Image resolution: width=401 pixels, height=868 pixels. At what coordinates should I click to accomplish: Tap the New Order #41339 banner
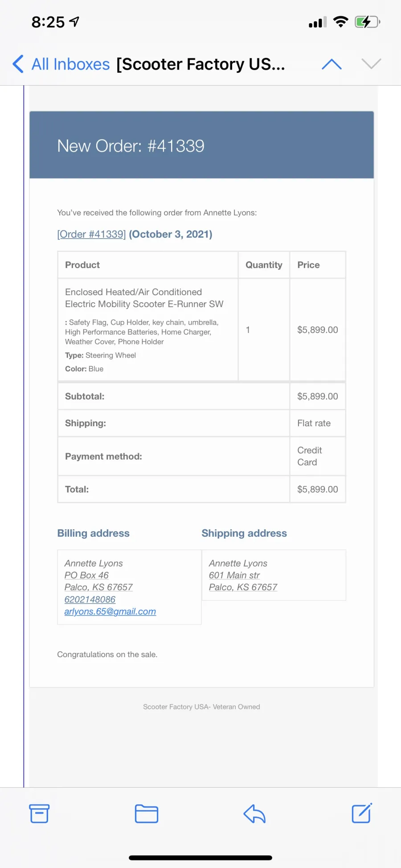coord(201,145)
